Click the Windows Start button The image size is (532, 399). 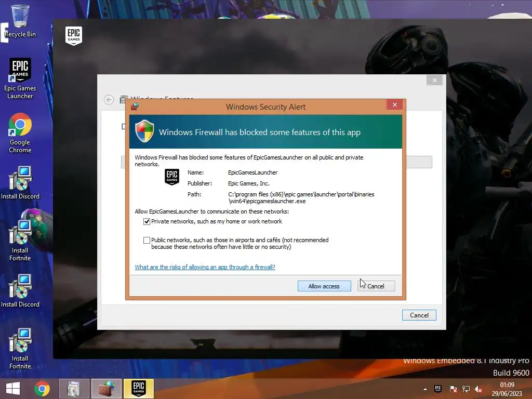click(x=13, y=389)
